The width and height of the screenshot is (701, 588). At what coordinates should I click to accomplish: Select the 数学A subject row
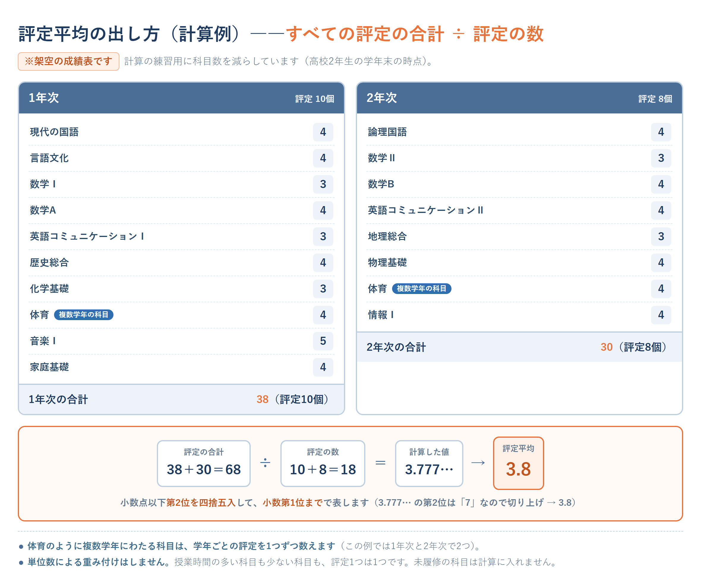click(181, 210)
